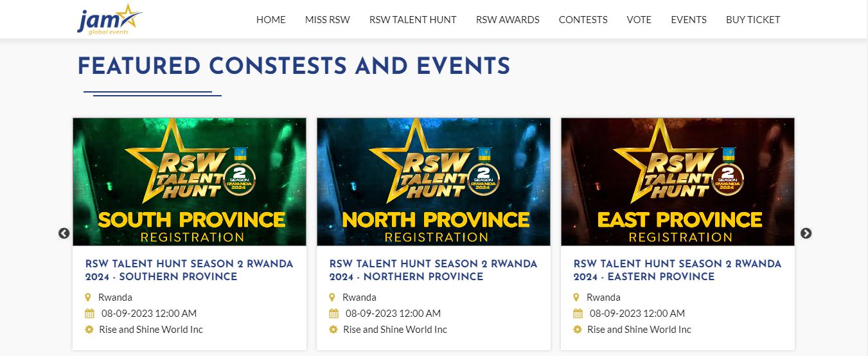868x356 pixels.
Task: Go to the Home menu item
Action: (270, 20)
